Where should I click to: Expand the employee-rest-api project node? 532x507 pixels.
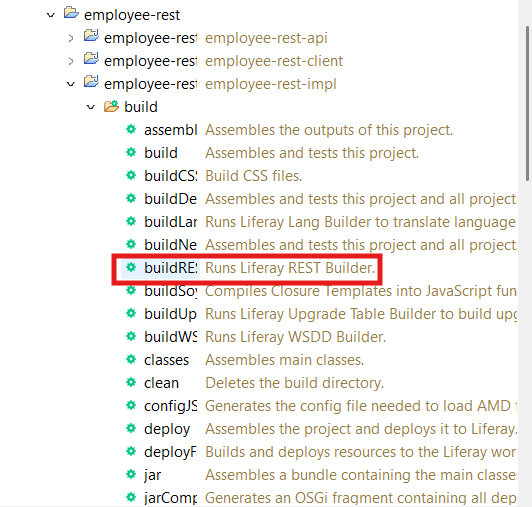(71, 38)
